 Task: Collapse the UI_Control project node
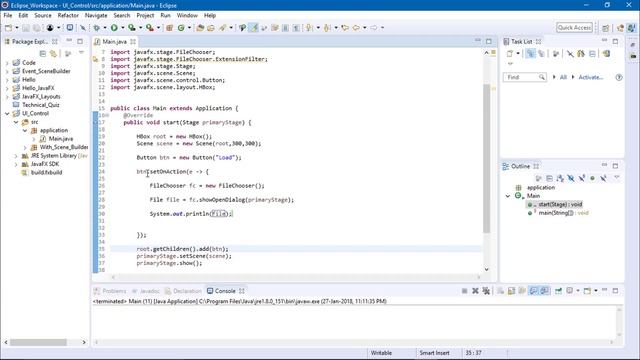click(x=7, y=113)
